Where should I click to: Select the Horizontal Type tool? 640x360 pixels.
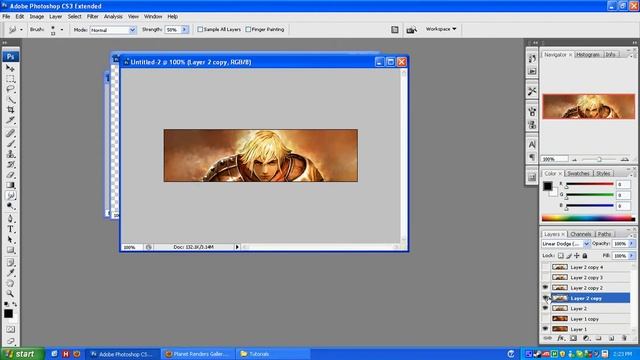[x=10, y=229]
